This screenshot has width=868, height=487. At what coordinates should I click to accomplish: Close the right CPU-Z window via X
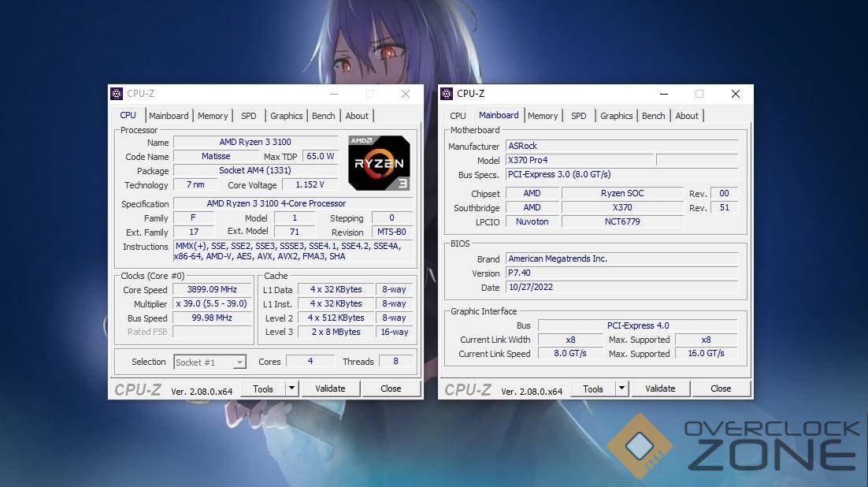(x=735, y=94)
